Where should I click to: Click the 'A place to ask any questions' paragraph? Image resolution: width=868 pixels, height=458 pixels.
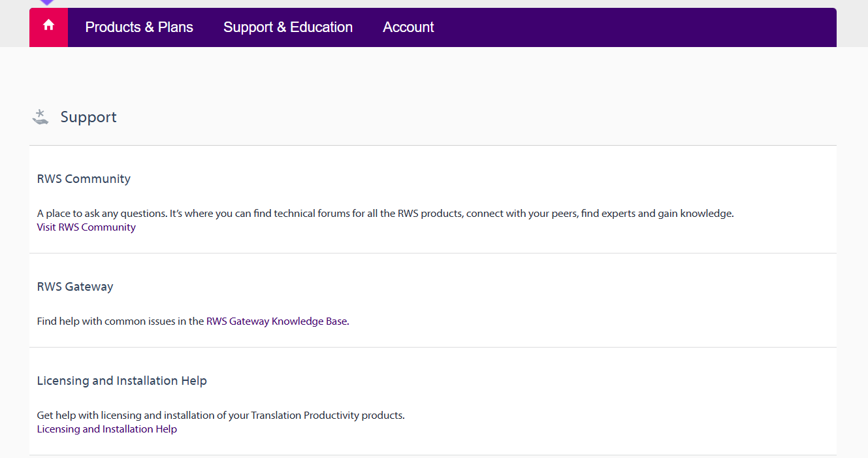(385, 214)
